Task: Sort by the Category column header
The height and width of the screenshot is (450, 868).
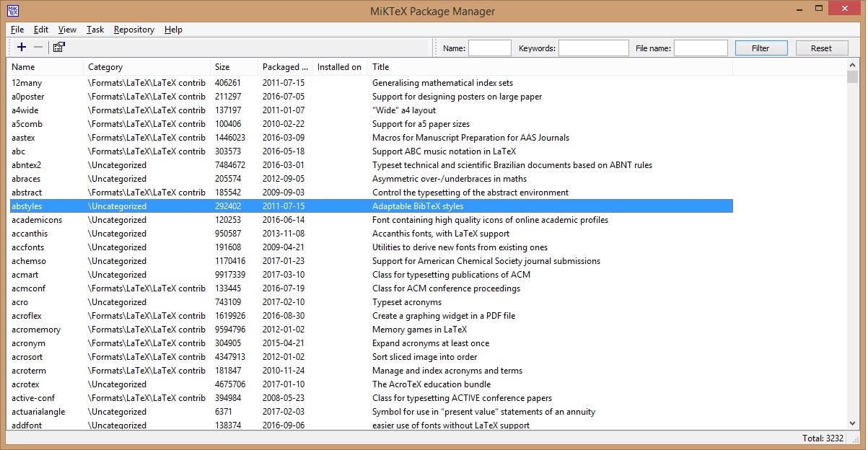Action: [x=147, y=67]
